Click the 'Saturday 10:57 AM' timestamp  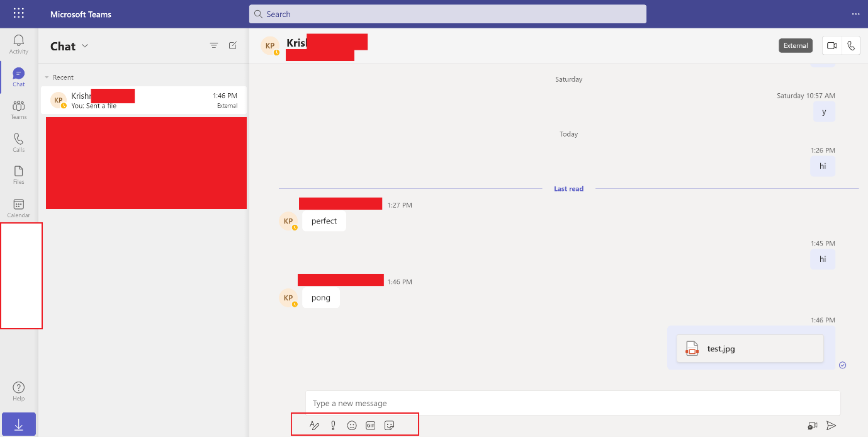tap(806, 96)
